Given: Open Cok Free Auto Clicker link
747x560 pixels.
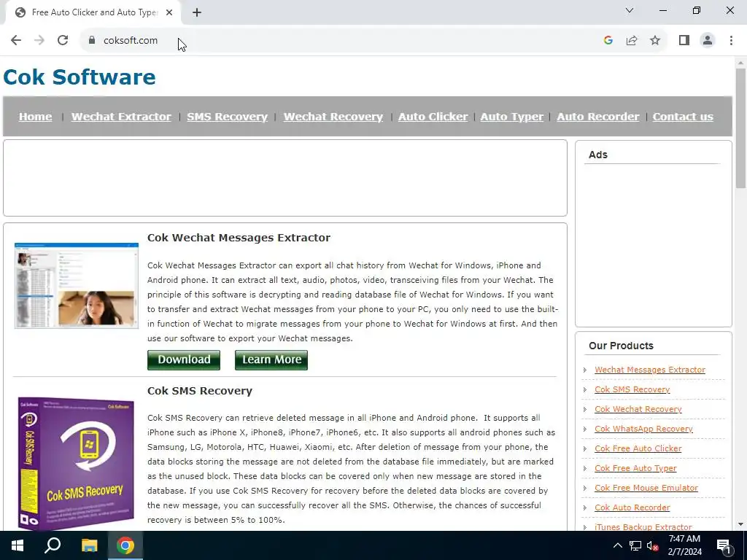Looking at the screenshot, I should tap(638, 448).
